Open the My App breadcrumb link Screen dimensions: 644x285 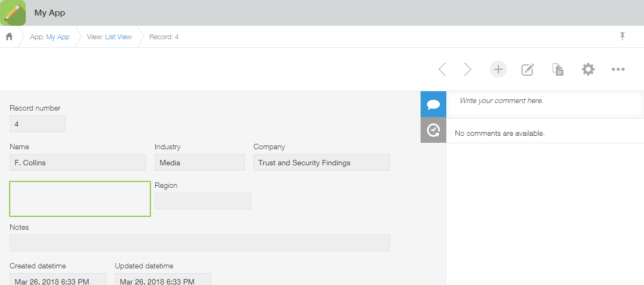click(57, 37)
